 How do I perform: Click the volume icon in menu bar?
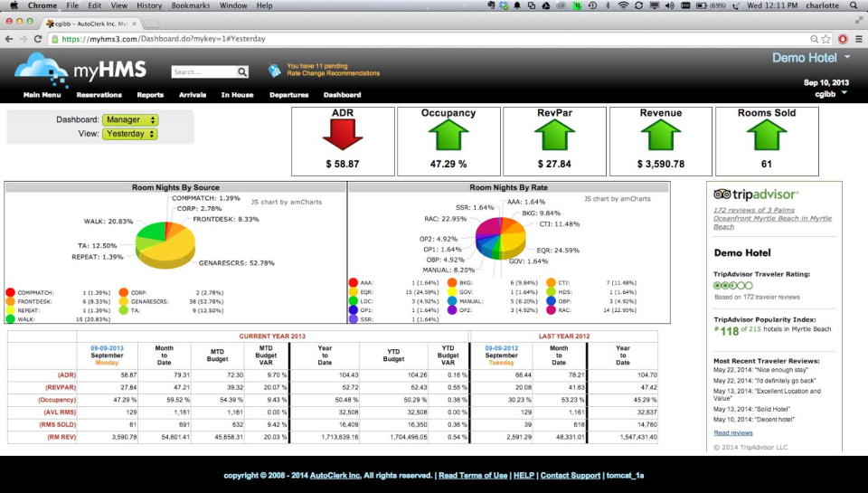[x=669, y=5]
